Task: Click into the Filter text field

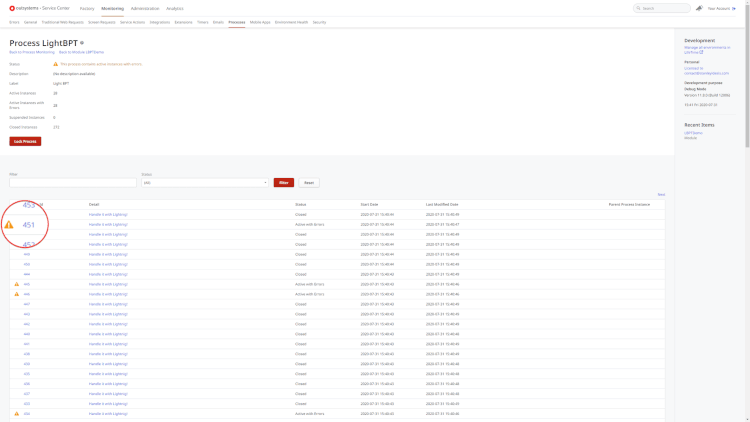Action: pyautogui.click(x=72, y=183)
